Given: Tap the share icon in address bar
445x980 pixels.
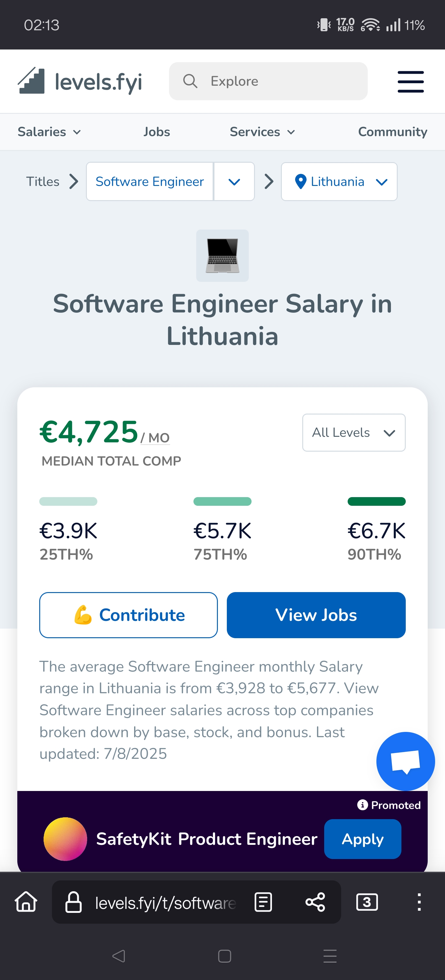Looking at the screenshot, I should pos(315,902).
